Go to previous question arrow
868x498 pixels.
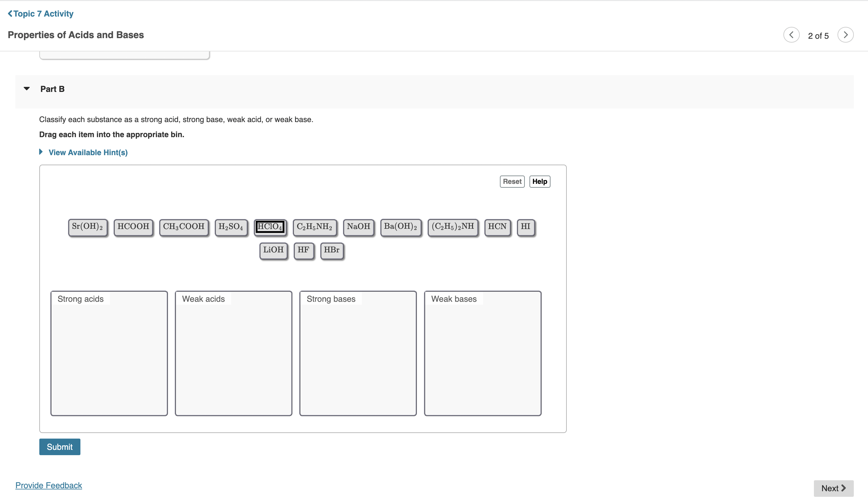[791, 35]
